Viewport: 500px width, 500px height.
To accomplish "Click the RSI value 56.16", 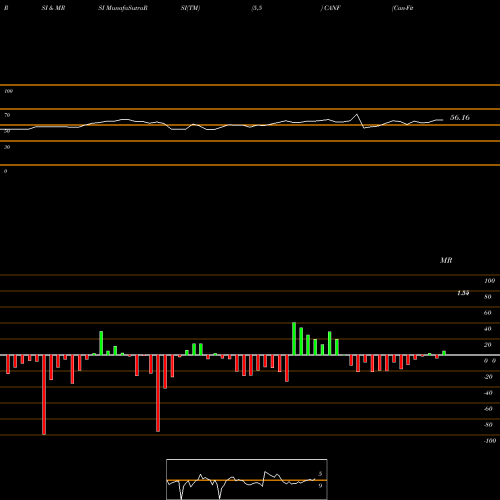I will click(x=460, y=117).
